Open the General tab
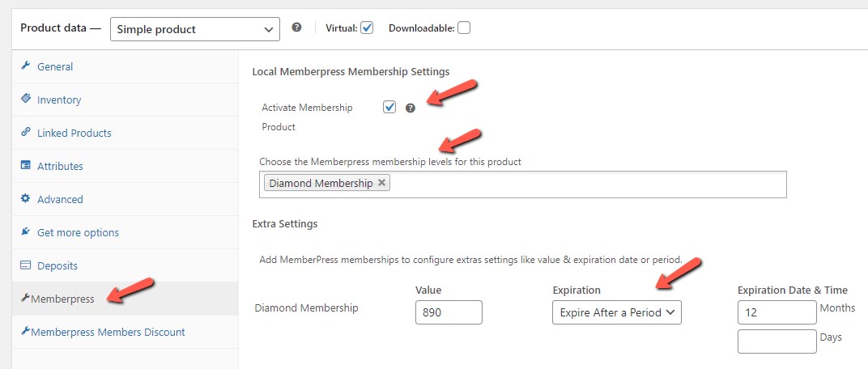868x369 pixels. coord(126,66)
